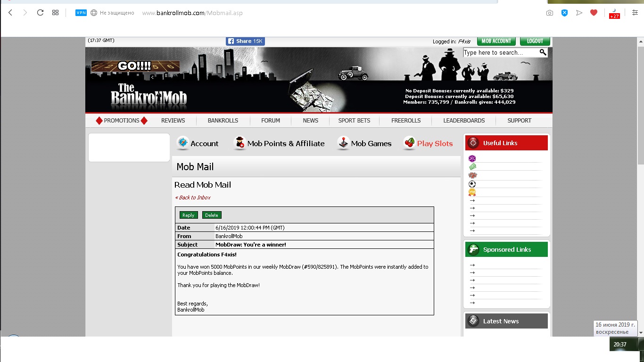644x362 pixels.
Task: Open the NEWS menu item
Action: pos(311,121)
